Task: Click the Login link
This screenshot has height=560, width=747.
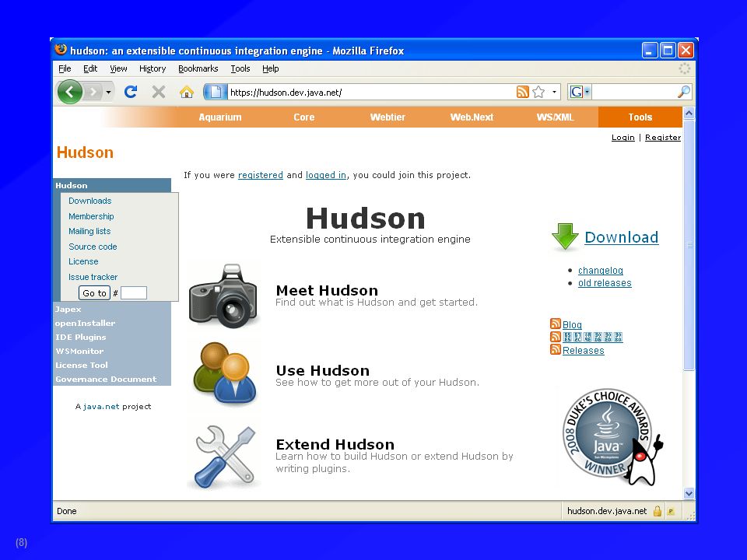Action: [623, 138]
